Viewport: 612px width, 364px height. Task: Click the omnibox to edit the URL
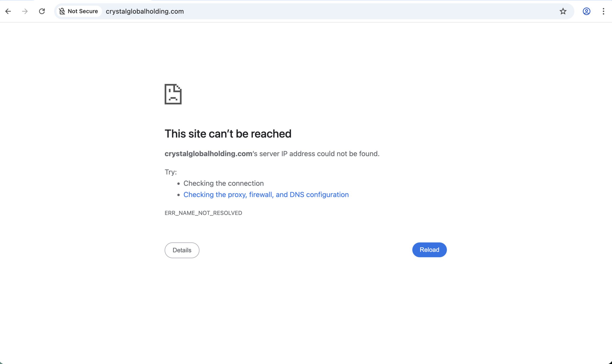(294, 11)
